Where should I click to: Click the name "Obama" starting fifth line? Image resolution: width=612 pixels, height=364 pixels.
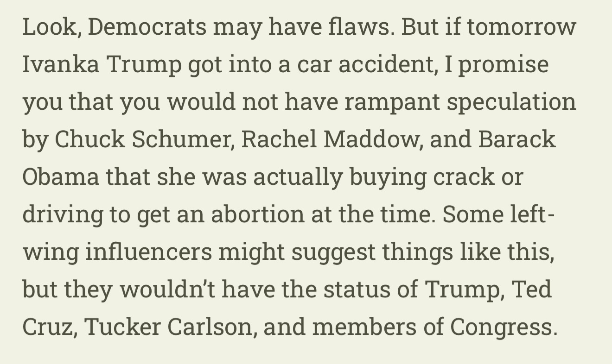tap(61, 176)
